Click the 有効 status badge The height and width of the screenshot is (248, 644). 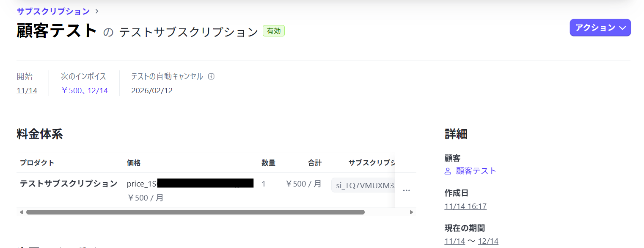coord(274,31)
